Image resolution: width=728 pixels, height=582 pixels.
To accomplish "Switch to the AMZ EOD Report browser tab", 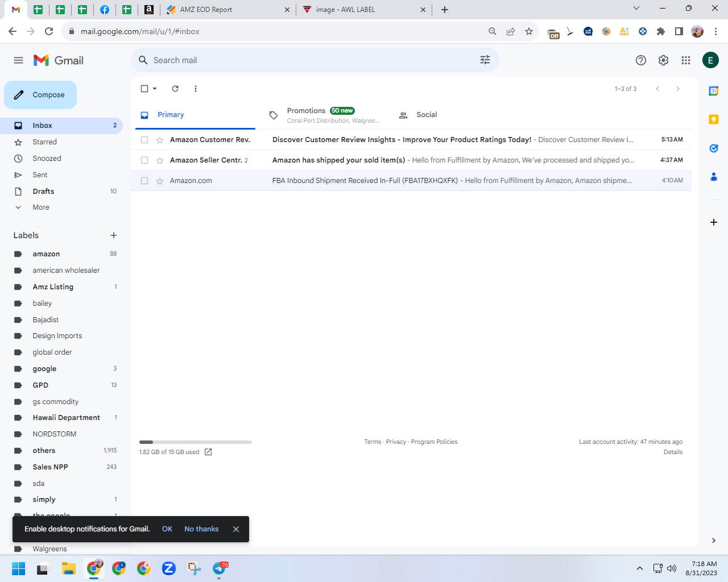I will click(227, 10).
